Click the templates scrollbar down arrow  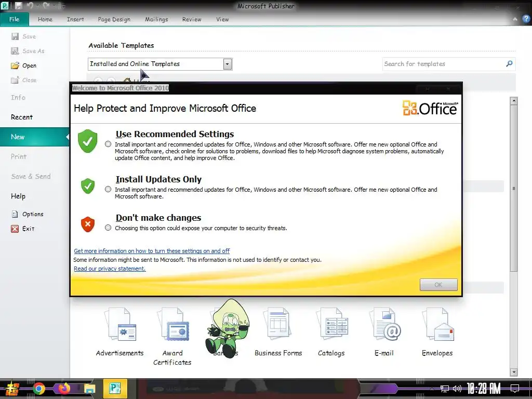point(514,372)
